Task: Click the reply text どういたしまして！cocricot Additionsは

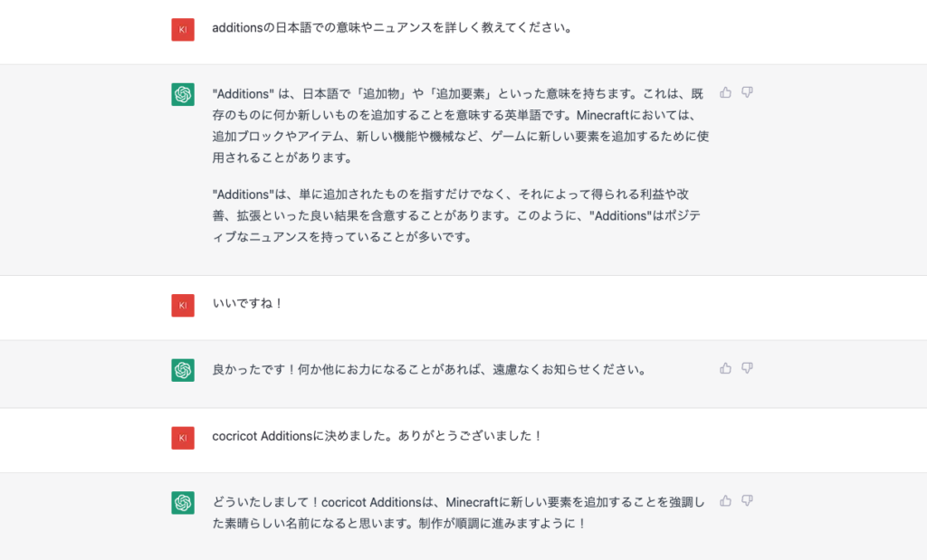Action: pos(459,513)
